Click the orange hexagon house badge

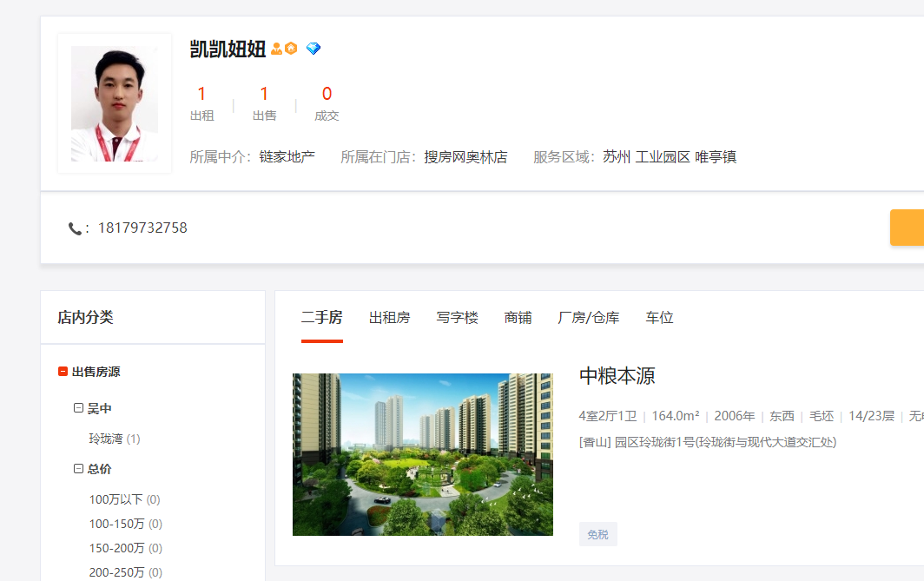pyautogui.click(x=291, y=49)
